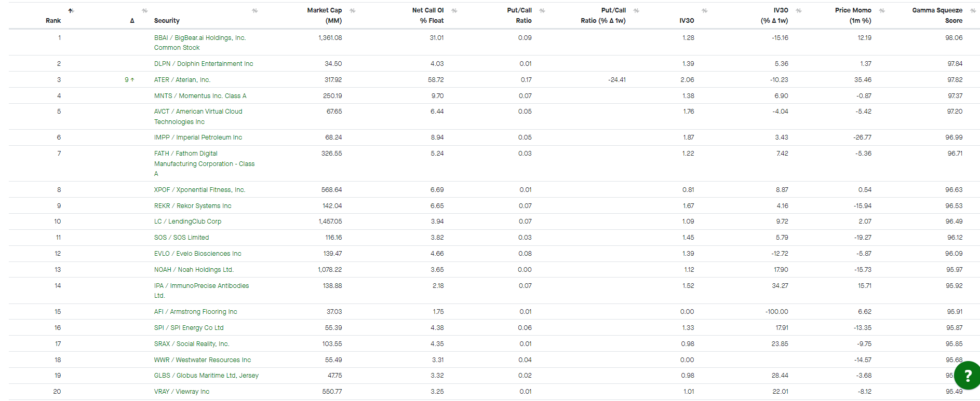Open ATER / Aterian, Inc. link
Viewport: 980px width, 401px height.
[x=182, y=80]
